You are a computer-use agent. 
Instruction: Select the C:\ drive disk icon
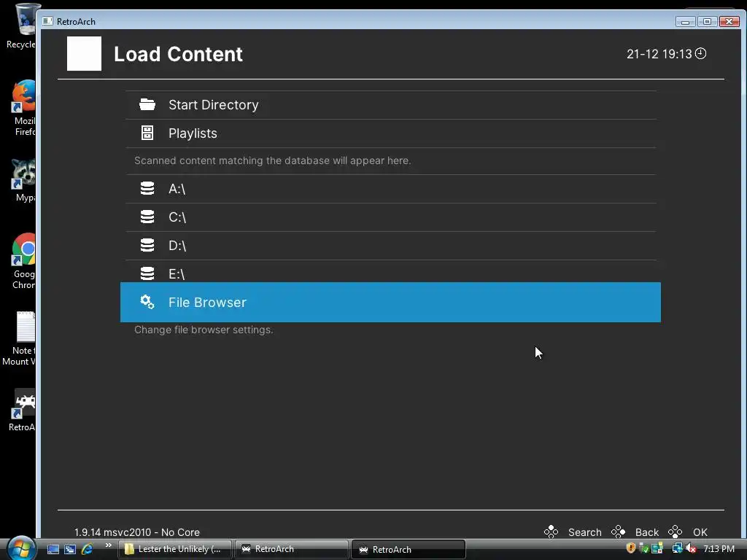pos(147,217)
